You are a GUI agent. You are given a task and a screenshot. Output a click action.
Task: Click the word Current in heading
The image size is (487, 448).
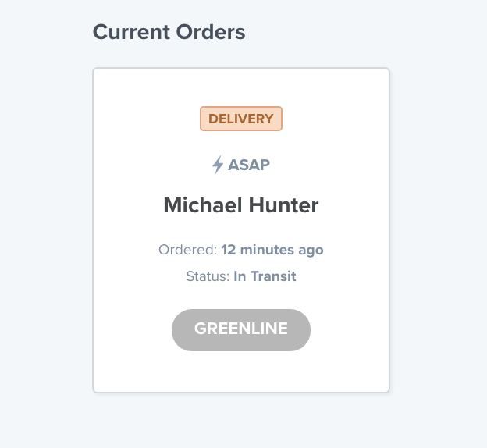(x=131, y=32)
